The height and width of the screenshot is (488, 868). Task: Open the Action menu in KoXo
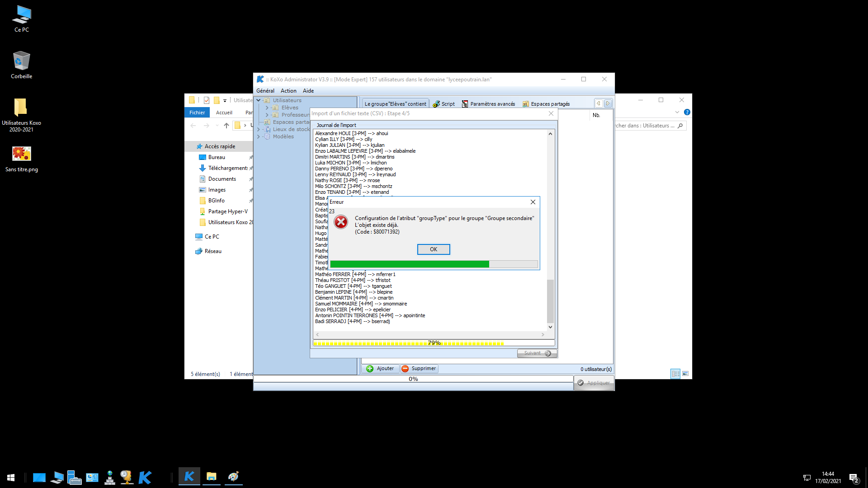point(288,91)
